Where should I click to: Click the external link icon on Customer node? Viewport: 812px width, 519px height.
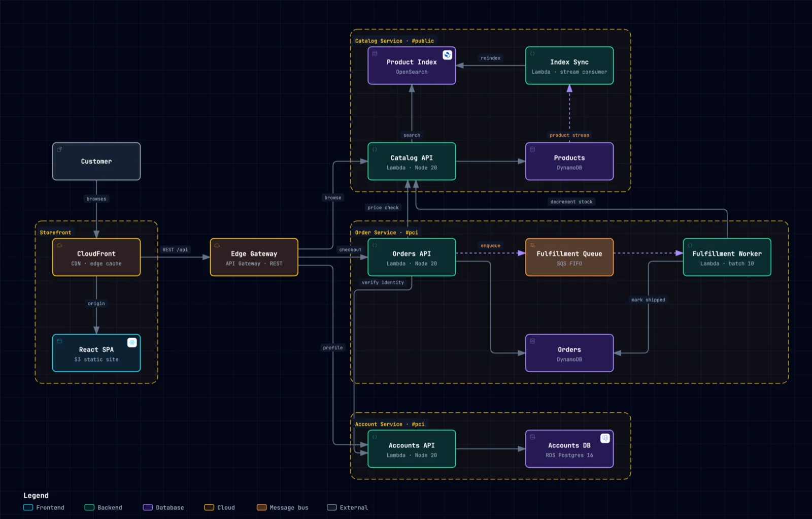click(x=59, y=149)
